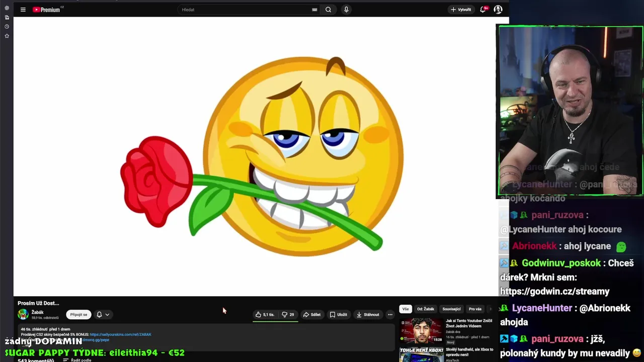Click the Připojit se join button
644x362 pixels.
point(78,315)
